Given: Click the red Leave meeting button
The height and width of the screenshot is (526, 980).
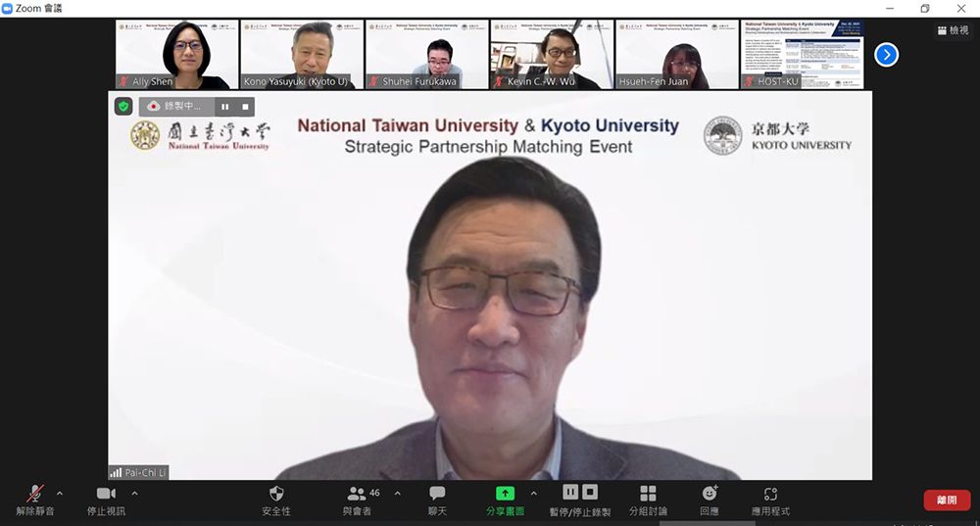Looking at the screenshot, I should [947, 501].
